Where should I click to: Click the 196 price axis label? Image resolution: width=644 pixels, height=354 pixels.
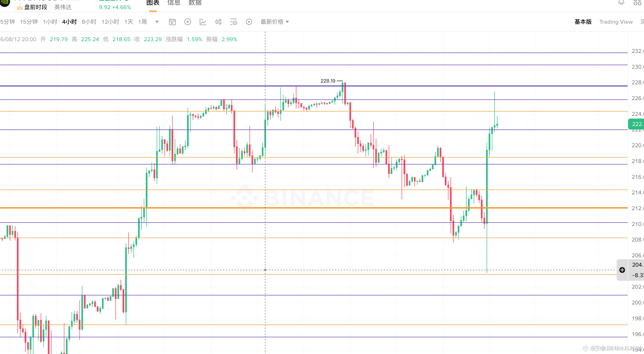(638, 334)
